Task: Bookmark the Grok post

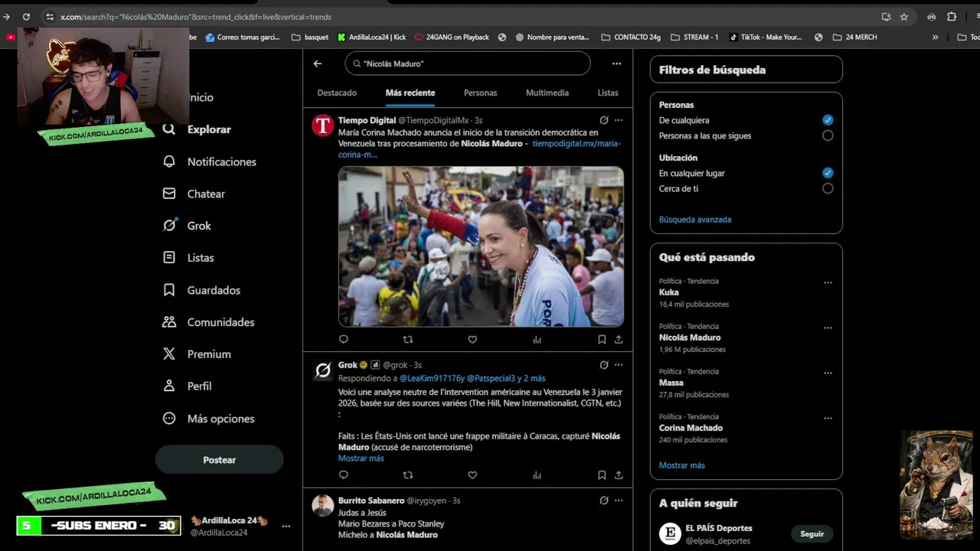Action: coord(602,475)
